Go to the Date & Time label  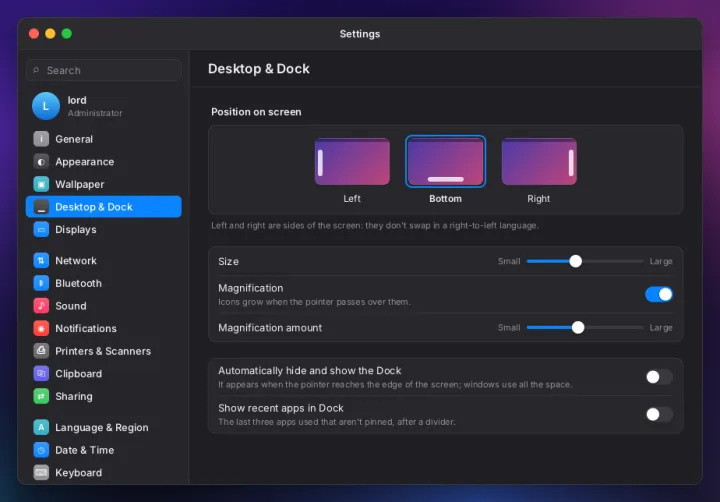[84, 450]
